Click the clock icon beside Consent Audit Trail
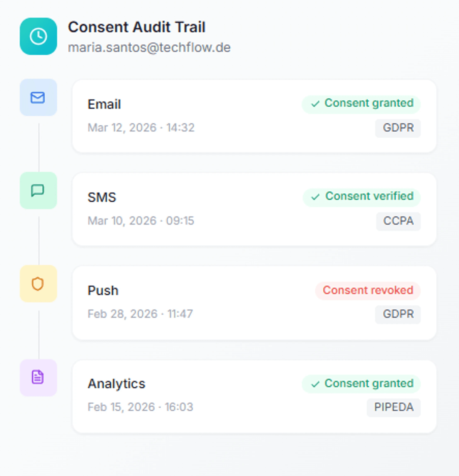Image resolution: width=459 pixels, height=476 pixels. [38, 36]
